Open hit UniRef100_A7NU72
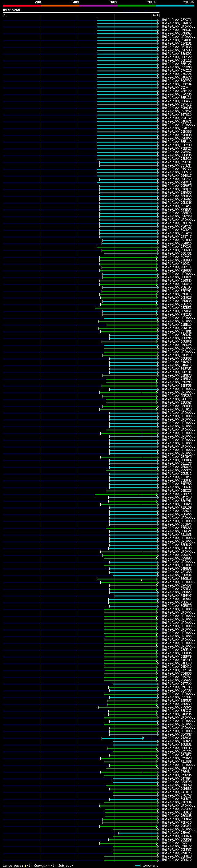Image resolution: width=197 pixels, height=868 pixels. [x=176, y=23]
